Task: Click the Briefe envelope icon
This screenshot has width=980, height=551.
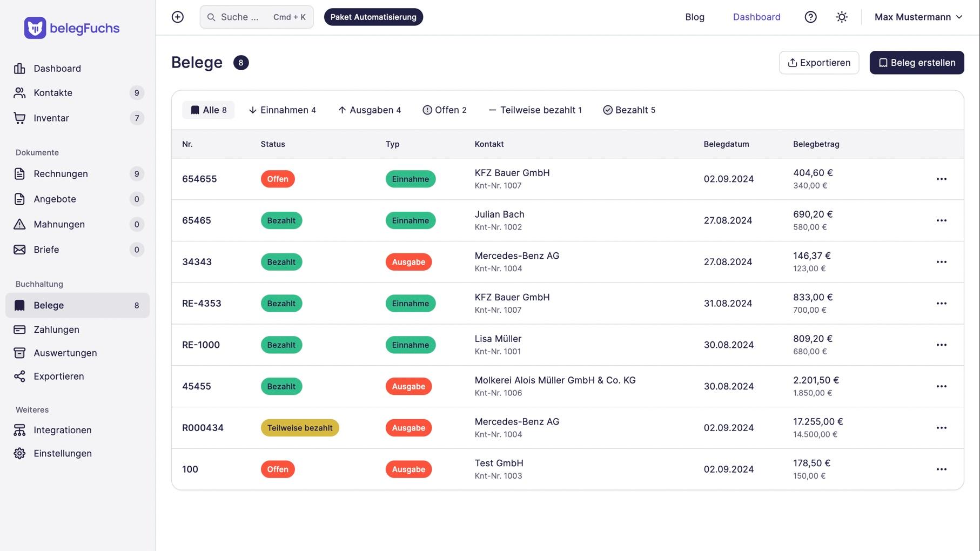Action: (19, 250)
